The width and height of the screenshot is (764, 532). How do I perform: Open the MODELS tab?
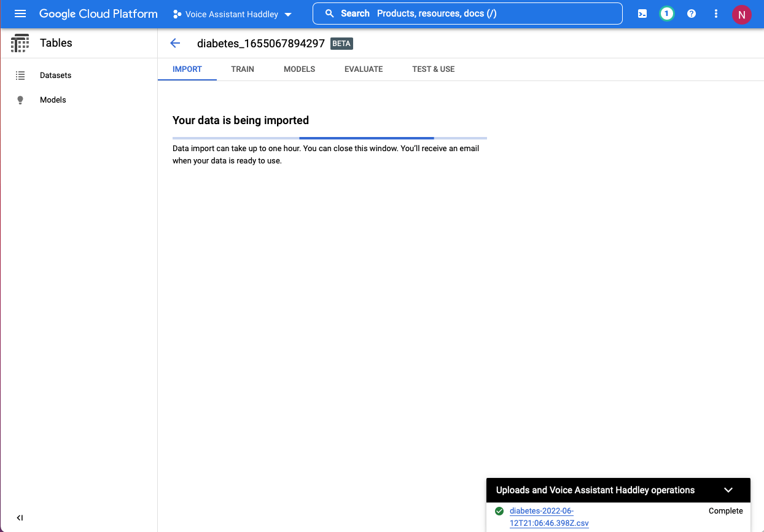pos(299,69)
